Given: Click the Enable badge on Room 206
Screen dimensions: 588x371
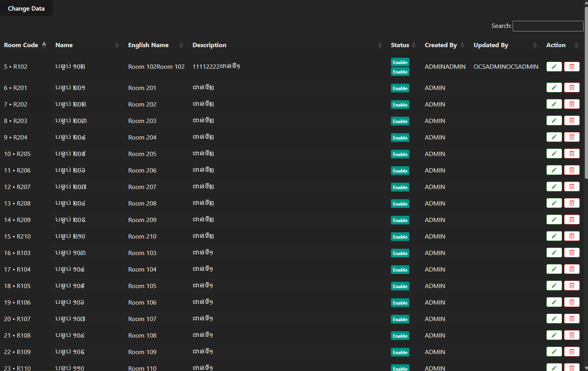Looking at the screenshot, I should coord(400,171).
